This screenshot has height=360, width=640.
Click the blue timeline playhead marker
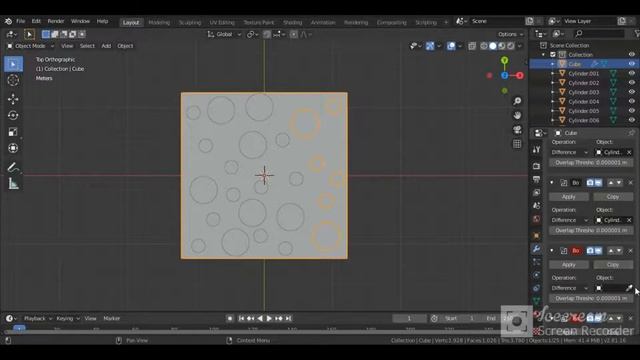click(19, 328)
